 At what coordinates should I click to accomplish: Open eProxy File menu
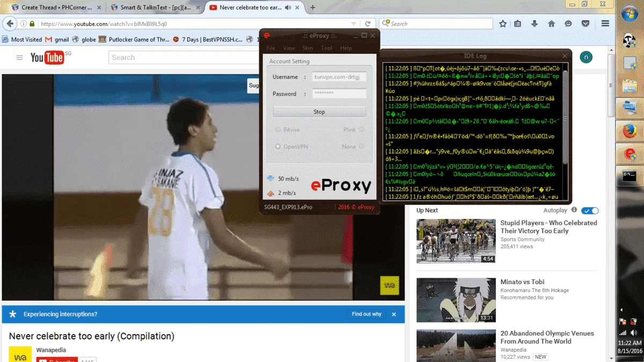pyautogui.click(x=271, y=48)
